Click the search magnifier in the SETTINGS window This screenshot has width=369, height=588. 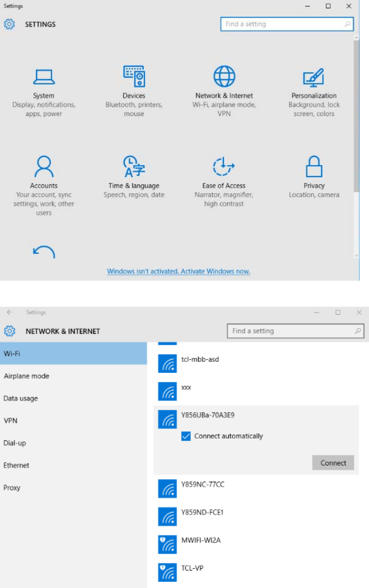348,24
